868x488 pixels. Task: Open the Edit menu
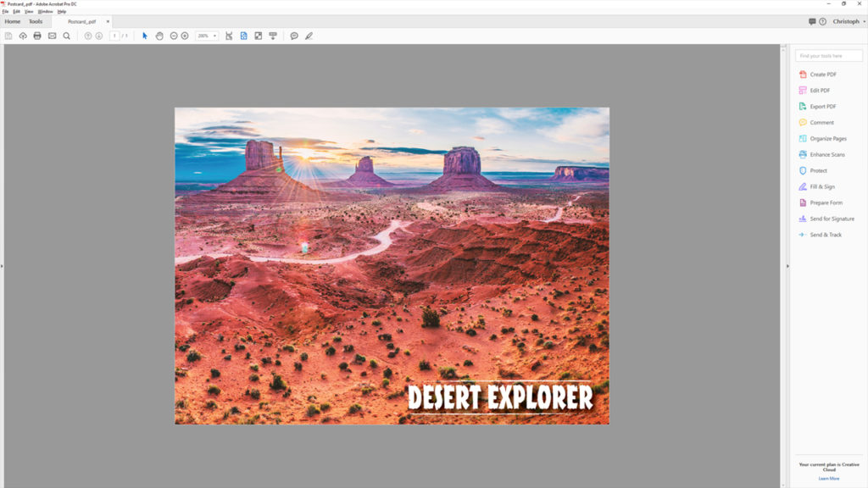[15, 12]
